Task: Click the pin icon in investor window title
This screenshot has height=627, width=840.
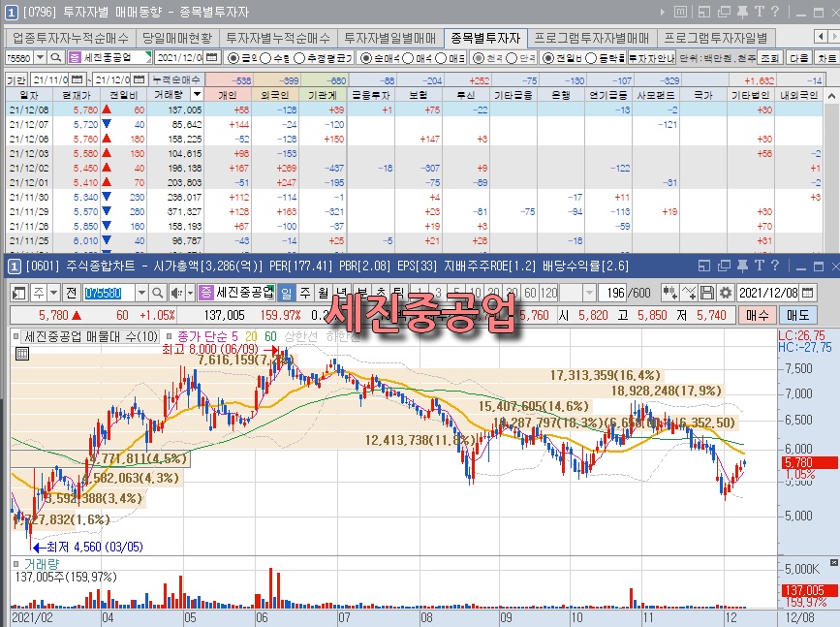Action: (x=742, y=12)
